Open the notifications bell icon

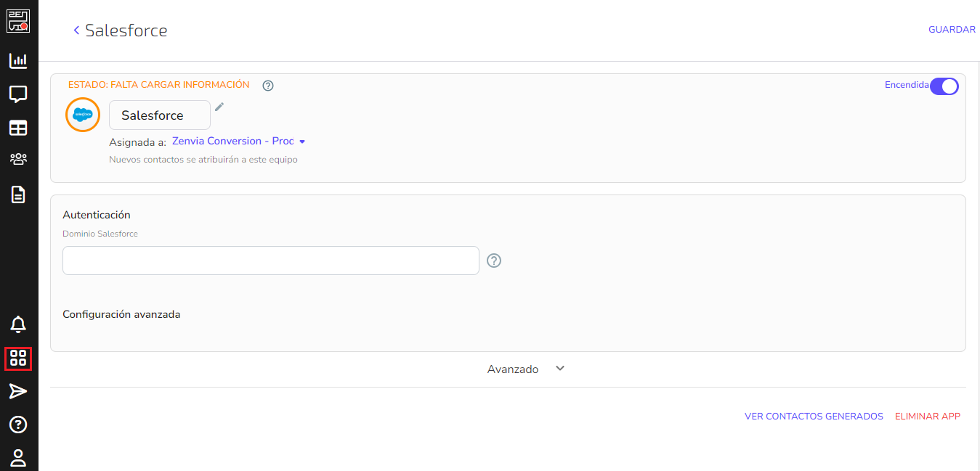(x=18, y=324)
